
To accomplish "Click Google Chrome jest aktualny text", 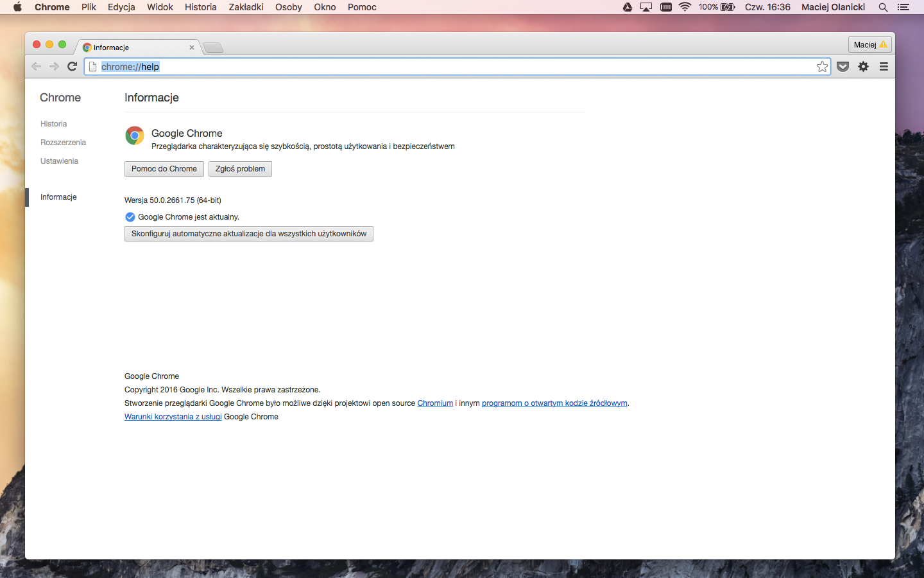I will (x=189, y=217).
